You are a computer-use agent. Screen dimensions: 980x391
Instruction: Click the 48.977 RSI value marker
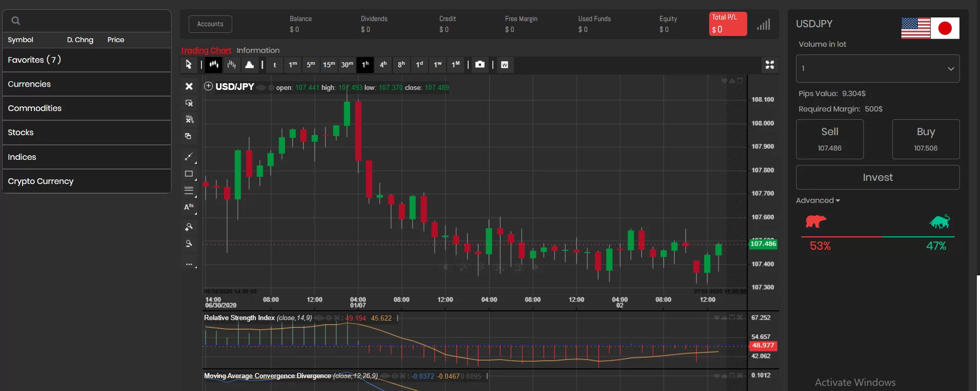763,345
